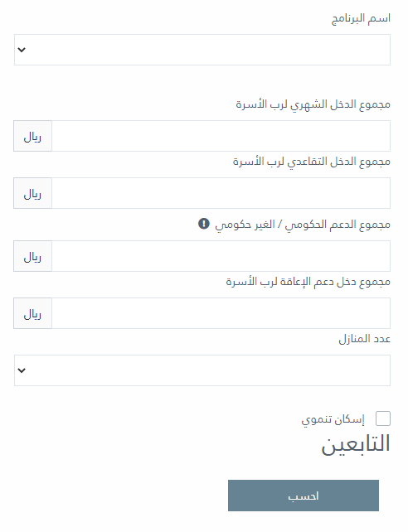
Task: Tick the إسكان تنموي checkbox
Action: 383,418
